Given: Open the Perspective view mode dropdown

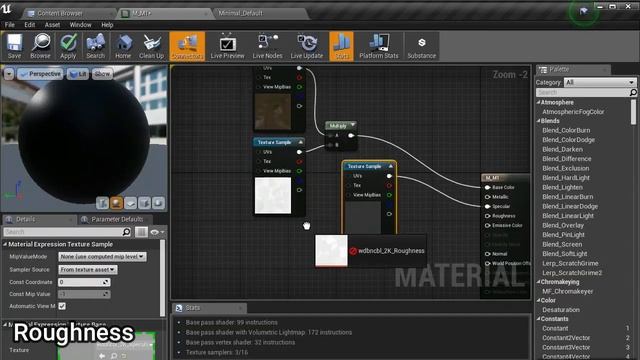Looking at the screenshot, I should point(40,74).
